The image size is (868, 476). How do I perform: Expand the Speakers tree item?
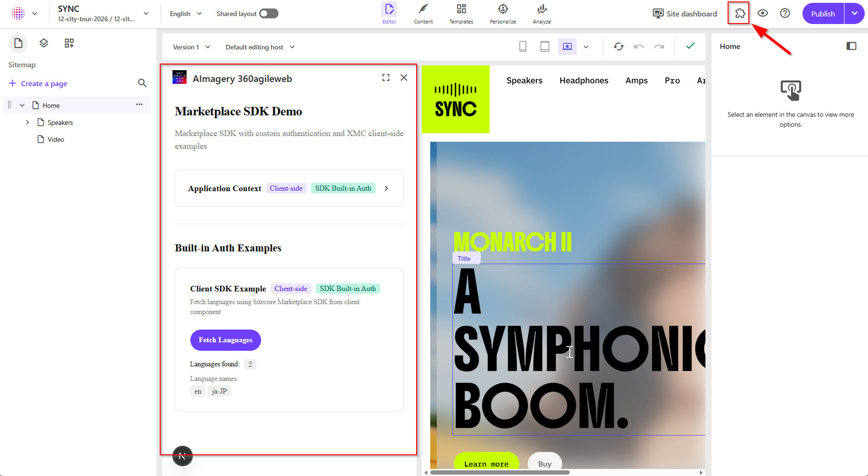[x=27, y=122]
